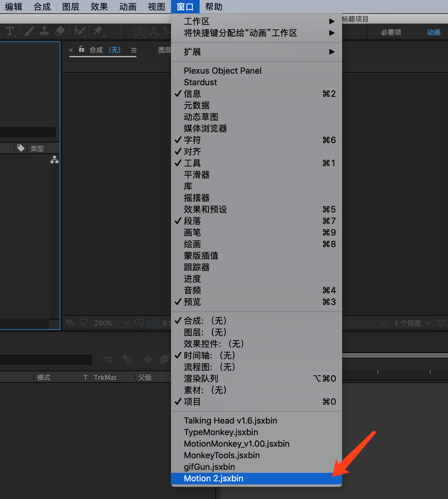Toggle the frame blending icon in timeline
The height and width of the screenshot is (499, 448).
(x=164, y=360)
